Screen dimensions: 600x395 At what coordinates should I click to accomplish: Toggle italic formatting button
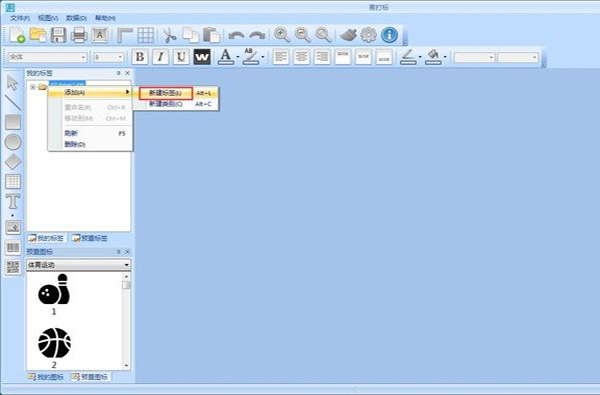pos(160,57)
